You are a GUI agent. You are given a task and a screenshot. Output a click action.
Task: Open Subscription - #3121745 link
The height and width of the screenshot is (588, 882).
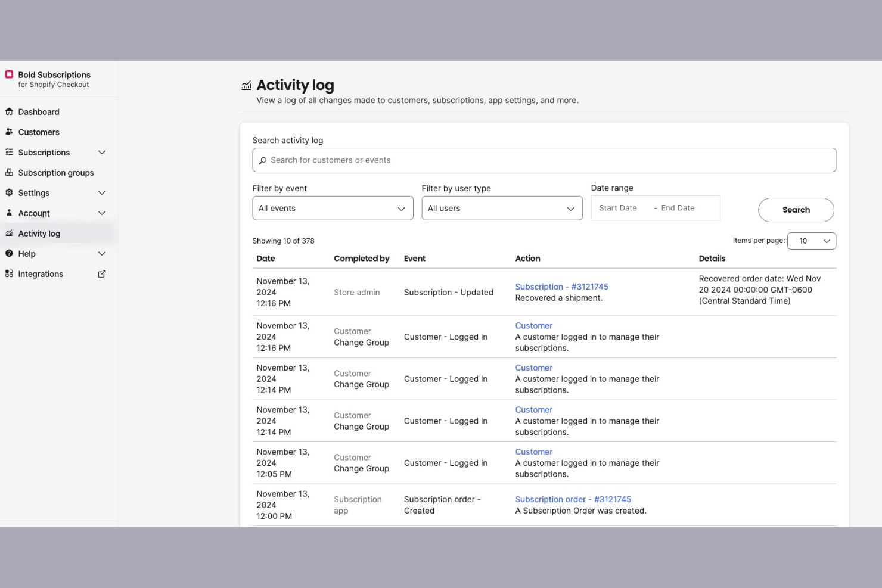[x=561, y=287]
